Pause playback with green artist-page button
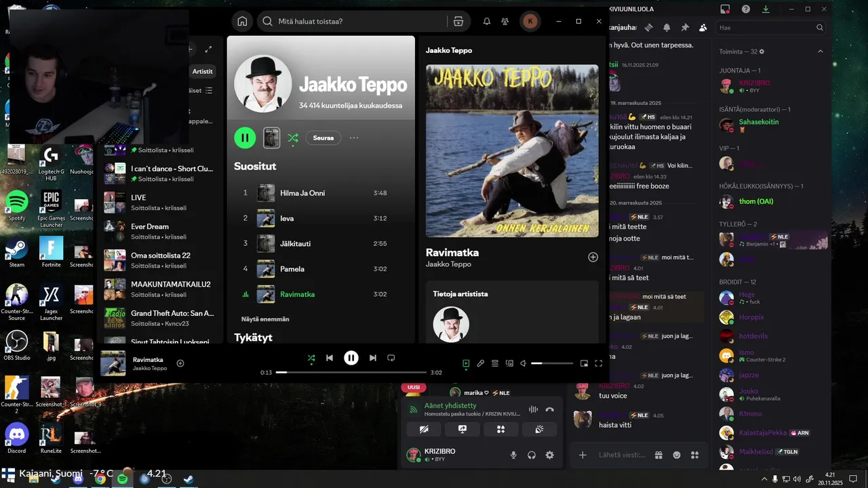The image size is (868, 488). tap(245, 138)
